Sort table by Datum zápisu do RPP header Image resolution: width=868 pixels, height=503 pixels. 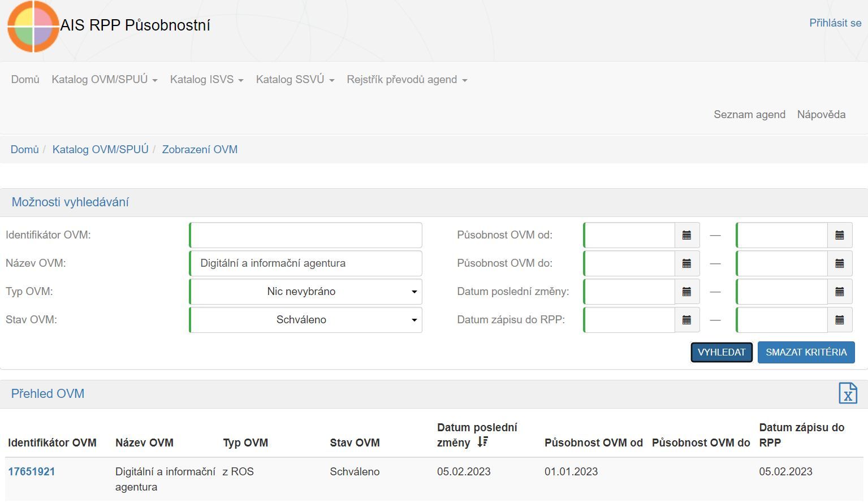802,435
